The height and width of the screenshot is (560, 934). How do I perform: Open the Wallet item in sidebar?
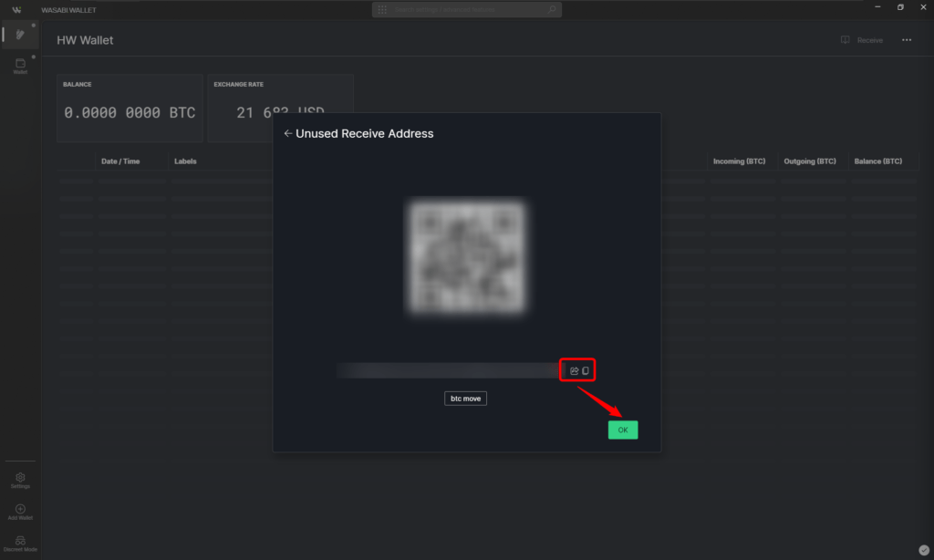[x=20, y=66]
